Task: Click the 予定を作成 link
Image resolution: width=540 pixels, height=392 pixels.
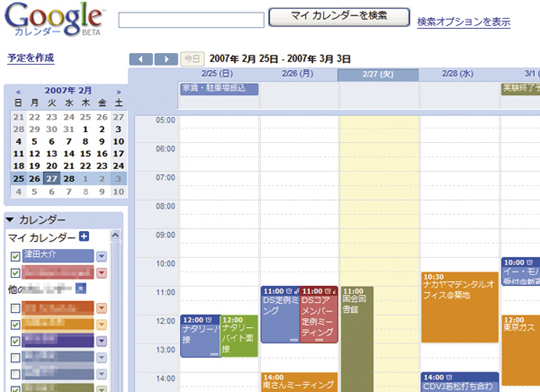Action: (x=31, y=58)
